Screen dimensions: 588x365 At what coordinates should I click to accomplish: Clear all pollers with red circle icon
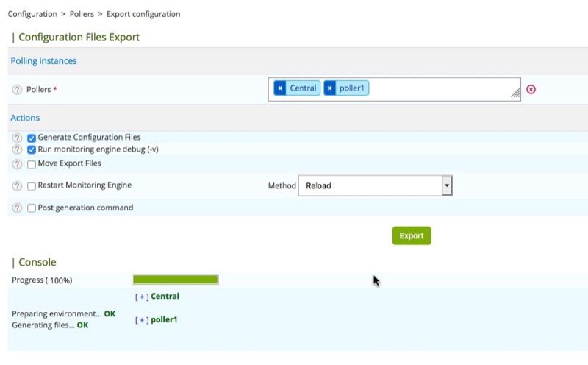(x=531, y=90)
